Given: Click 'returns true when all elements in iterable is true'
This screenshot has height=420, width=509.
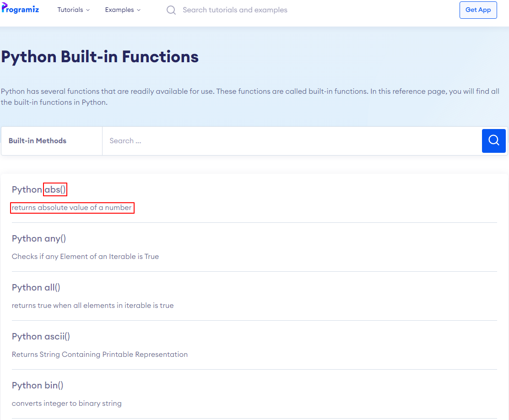Looking at the screenshot, I should 92,306.
